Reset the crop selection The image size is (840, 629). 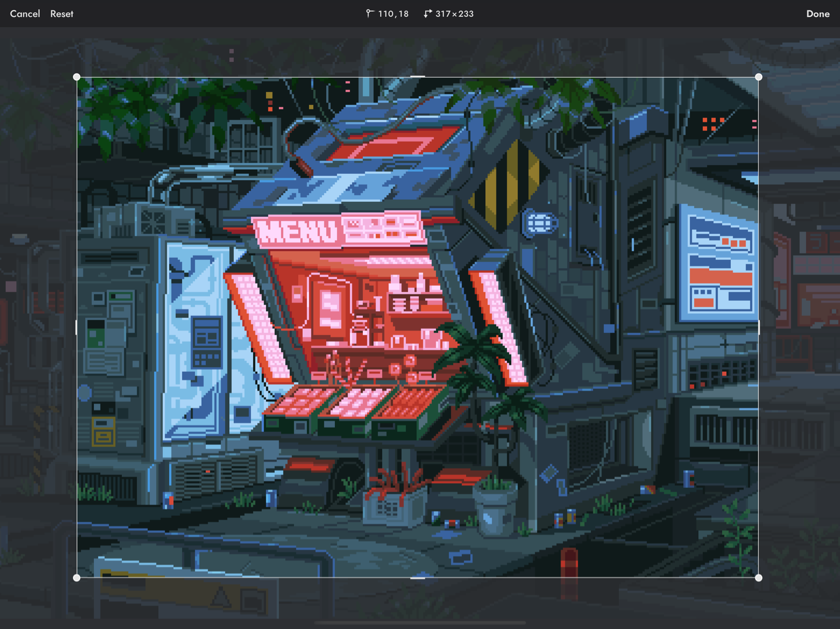tap(62, 13)
